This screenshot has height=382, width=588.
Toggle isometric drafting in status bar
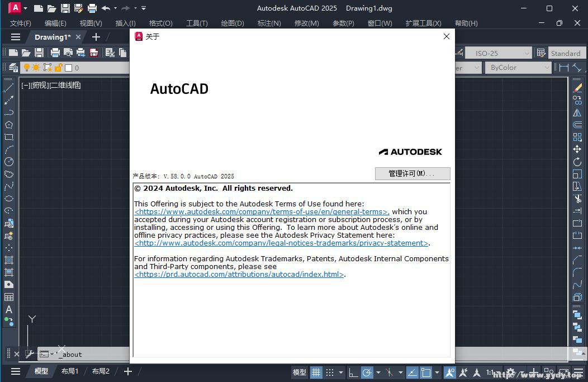click(389, 372)
